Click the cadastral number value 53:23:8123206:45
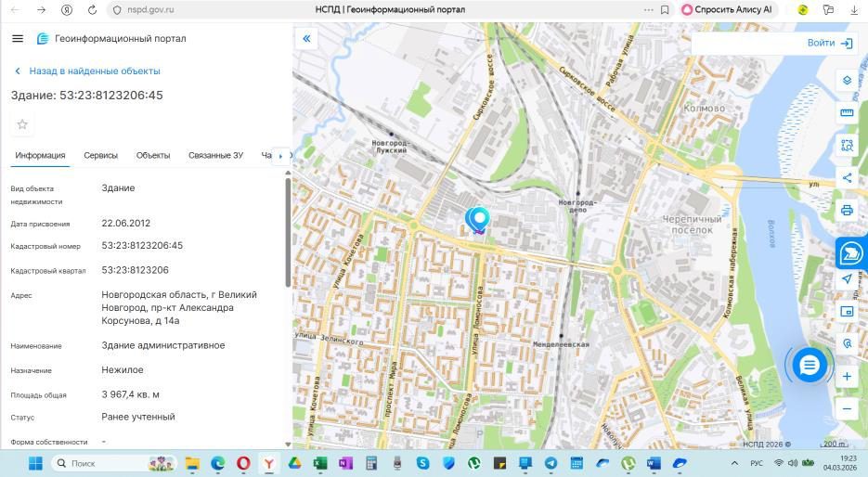868x477 pixels. pyautogui.click(x=142, y=245)
